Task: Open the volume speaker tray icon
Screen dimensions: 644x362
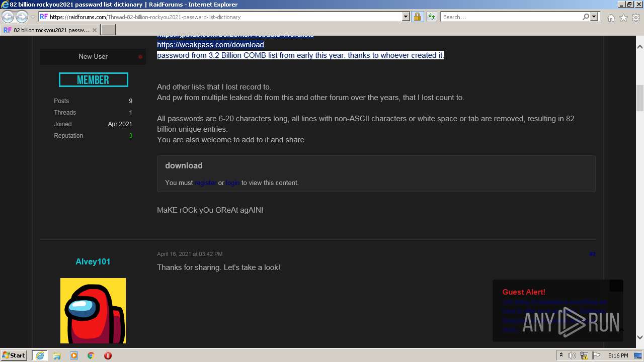Action: point(572,355)
